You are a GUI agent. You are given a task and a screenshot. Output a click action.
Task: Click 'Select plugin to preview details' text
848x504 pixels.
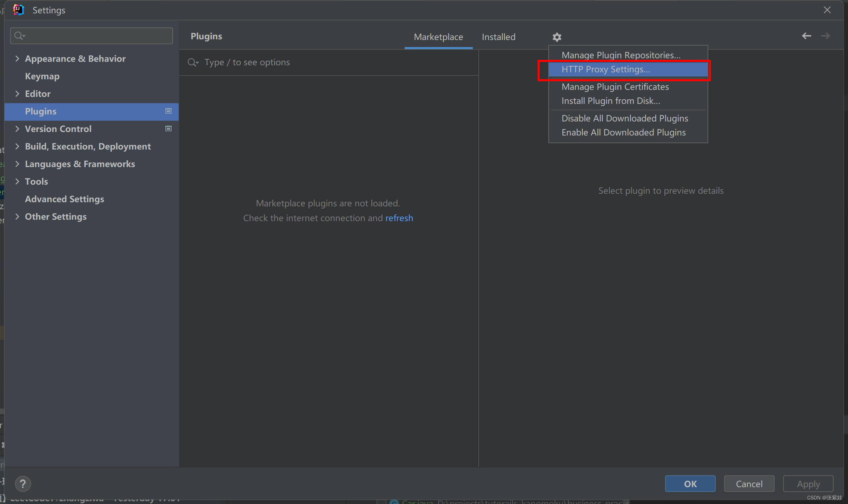coord(661,191)
